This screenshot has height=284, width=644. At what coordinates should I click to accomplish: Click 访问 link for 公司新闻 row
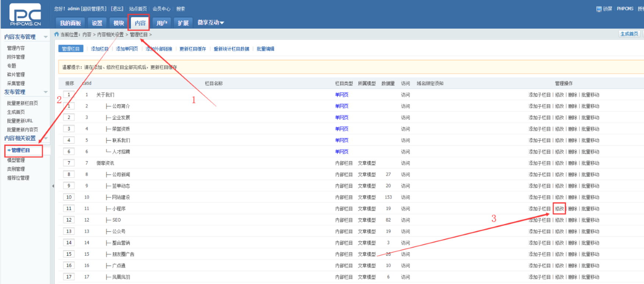pyautogui.click(x=405, y=175)
